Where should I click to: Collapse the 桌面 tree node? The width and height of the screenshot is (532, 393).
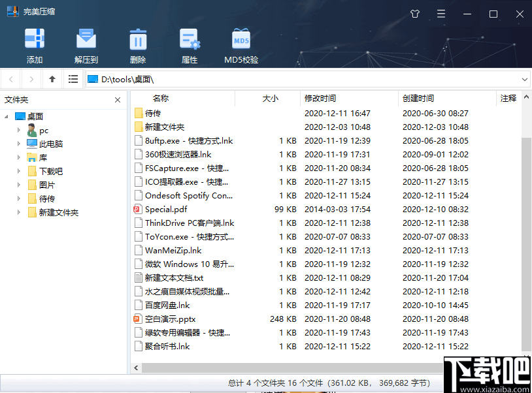[x=7, y=117]
